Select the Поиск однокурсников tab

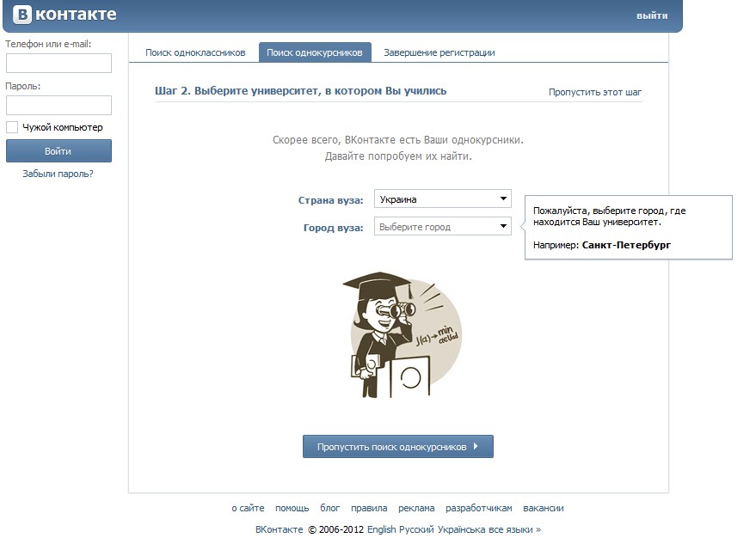pyautogui.click(x=315, y=52)
